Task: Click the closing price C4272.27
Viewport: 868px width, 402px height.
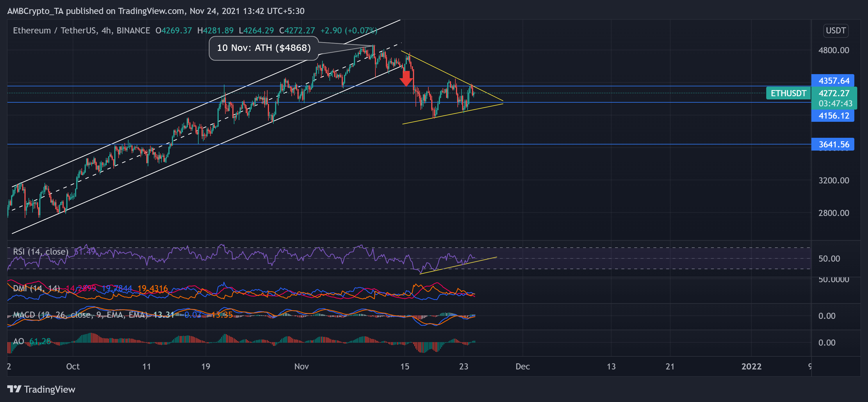Action: [x=297, y=31]
